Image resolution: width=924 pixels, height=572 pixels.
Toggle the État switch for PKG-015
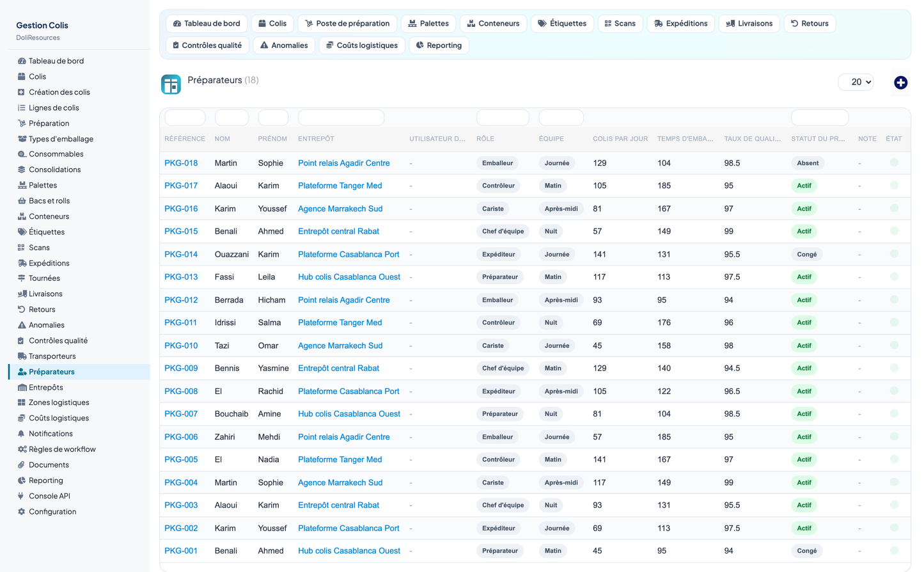point(894,231)
